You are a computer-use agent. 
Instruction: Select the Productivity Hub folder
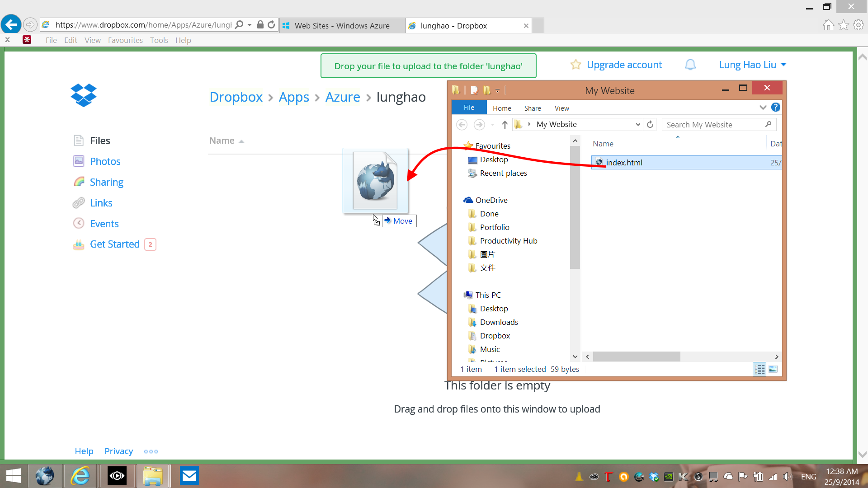pyautogui.click(x=508, y=241)
